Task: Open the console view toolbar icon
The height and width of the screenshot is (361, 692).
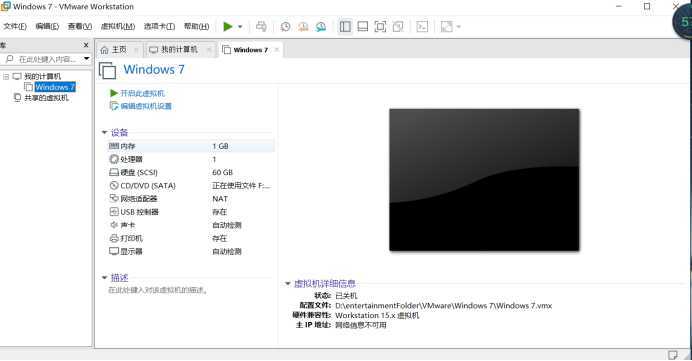Action: (422, 27)
